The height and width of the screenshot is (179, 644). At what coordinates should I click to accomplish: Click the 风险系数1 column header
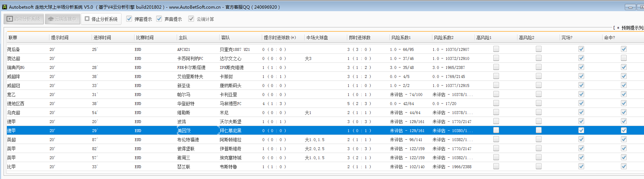tap(401, 38)
